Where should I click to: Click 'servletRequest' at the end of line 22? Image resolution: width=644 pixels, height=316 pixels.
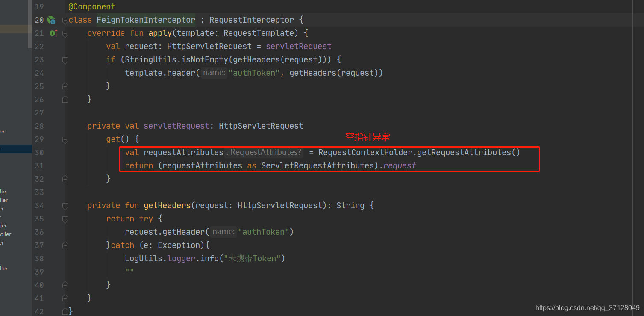tap(299, 46)
